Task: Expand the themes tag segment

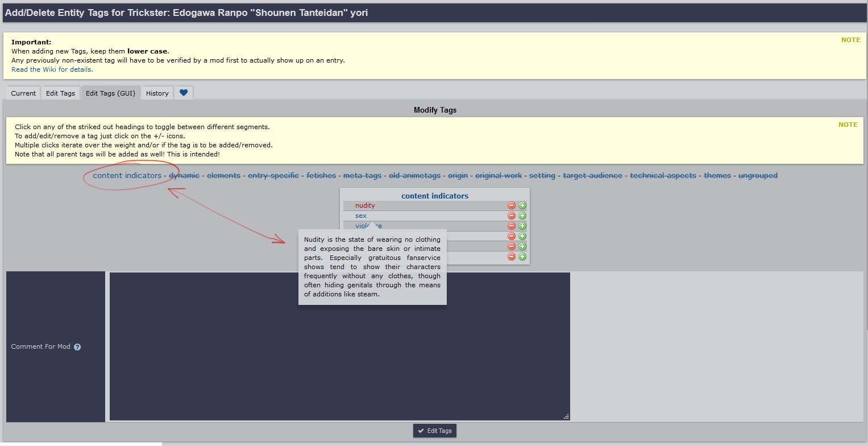Action: click(x=717, y=175)
